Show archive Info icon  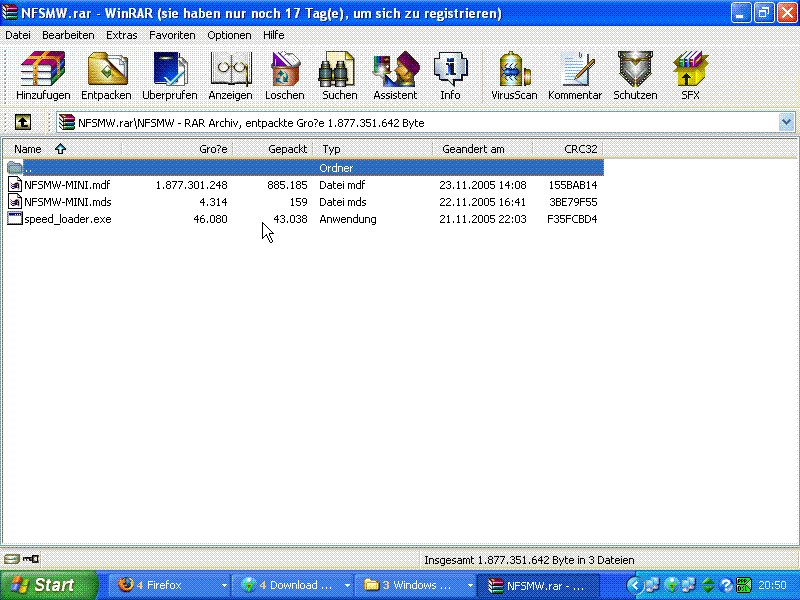pos(450,76)
